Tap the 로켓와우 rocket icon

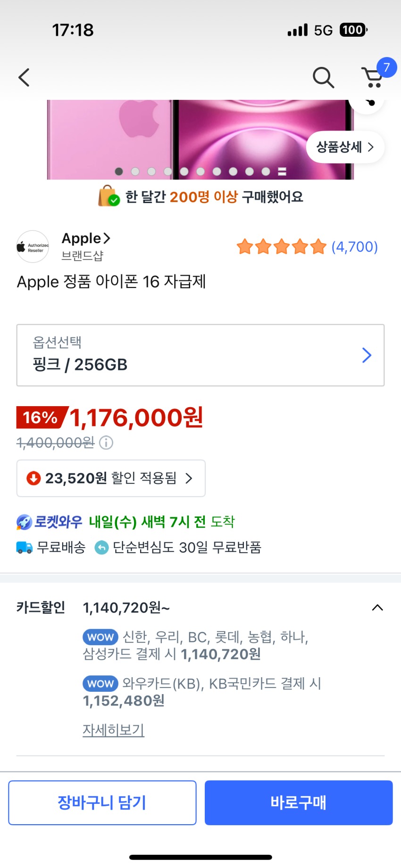[24, 522]
